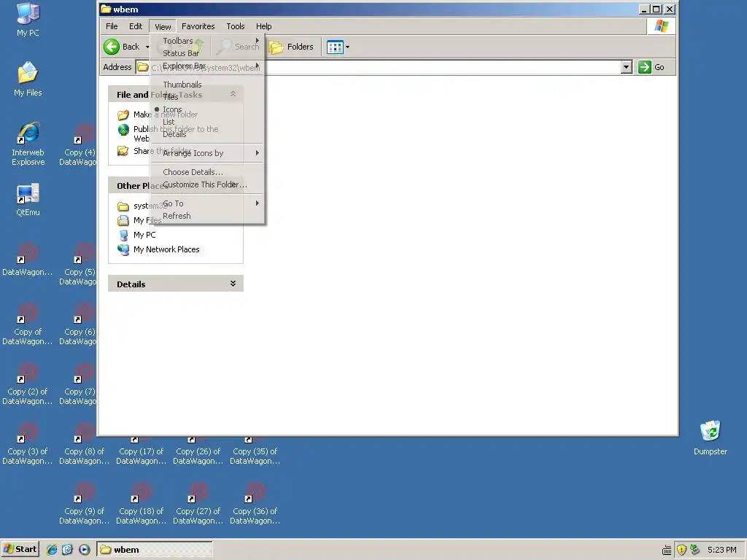Choose the Choose Details entry

coord(207,172)
